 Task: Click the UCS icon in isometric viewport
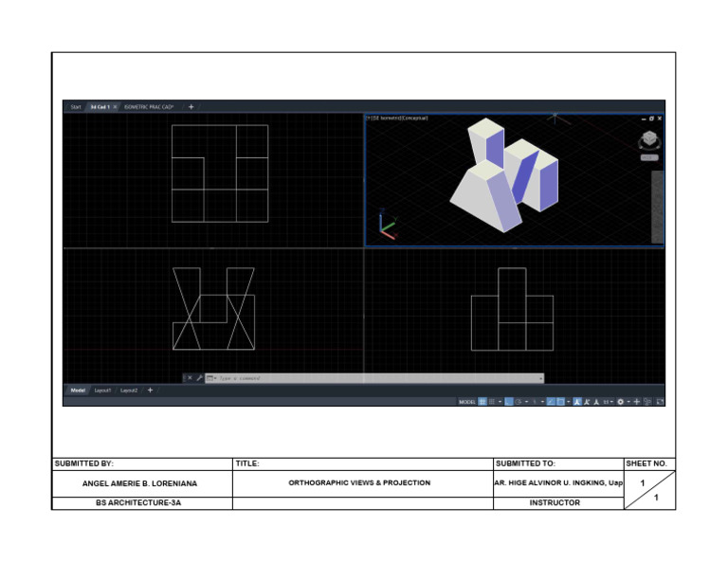click(x=387, y=225)
